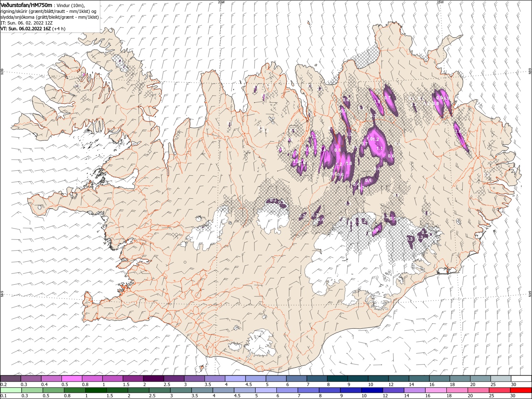This screenshot has height=399, width=532.
Task: Click the deep navy 10–12 swatch, lower legend
Action: coord(372,390)
